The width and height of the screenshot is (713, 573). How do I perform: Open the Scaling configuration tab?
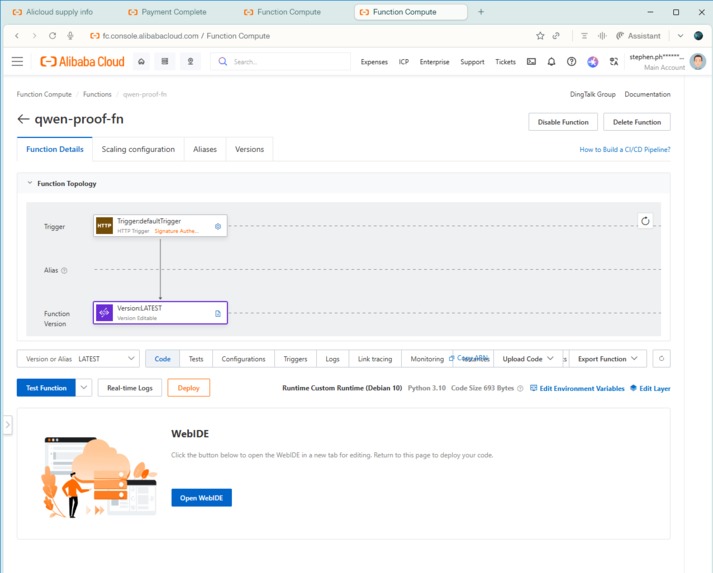138,149
